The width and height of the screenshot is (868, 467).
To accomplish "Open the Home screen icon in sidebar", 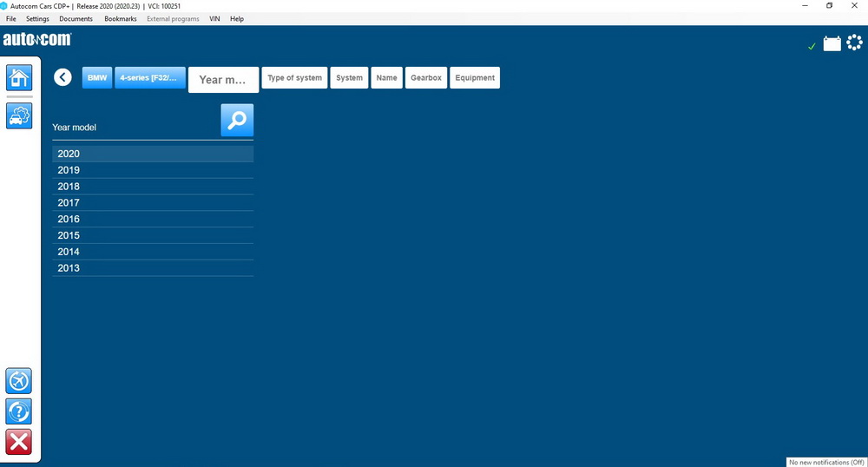I will point(18,77).
